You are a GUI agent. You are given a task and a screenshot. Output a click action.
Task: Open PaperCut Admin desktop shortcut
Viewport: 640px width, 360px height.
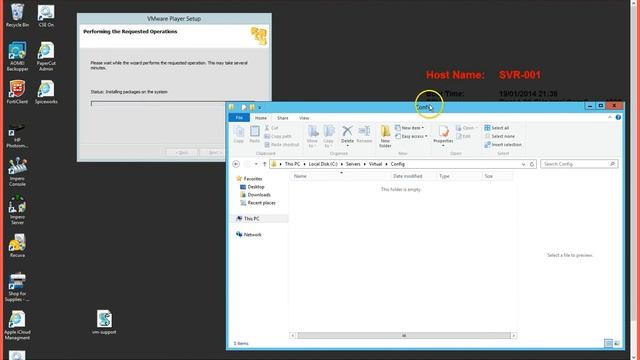tap(46, 56)
